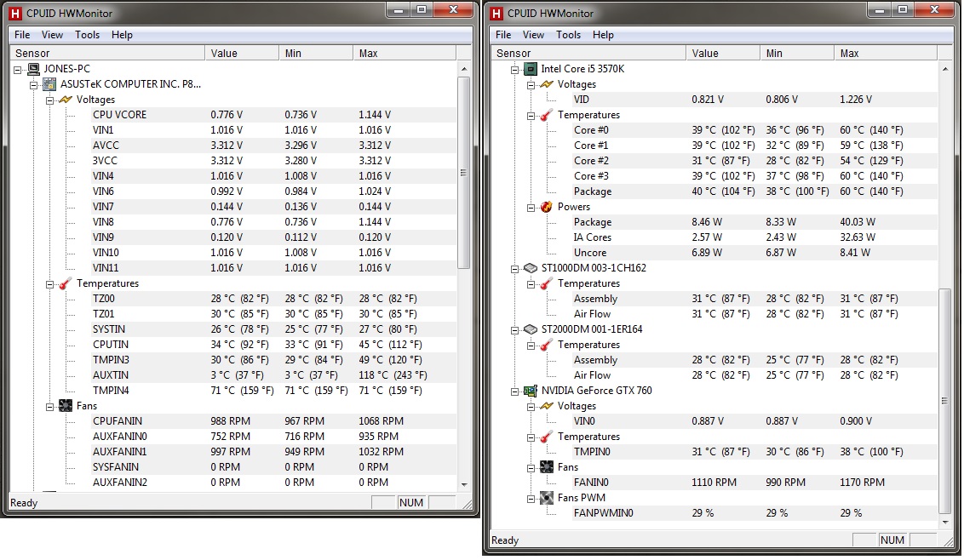Screen dimensions: 964x560
Task: Select the VID voltage row
Action: pyautogui.click(x=755, y=100)
